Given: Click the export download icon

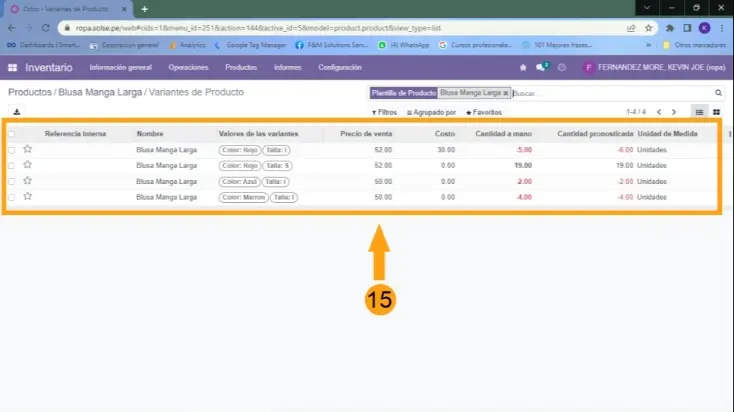Looking at the screenshot, I should coord(17,112).
